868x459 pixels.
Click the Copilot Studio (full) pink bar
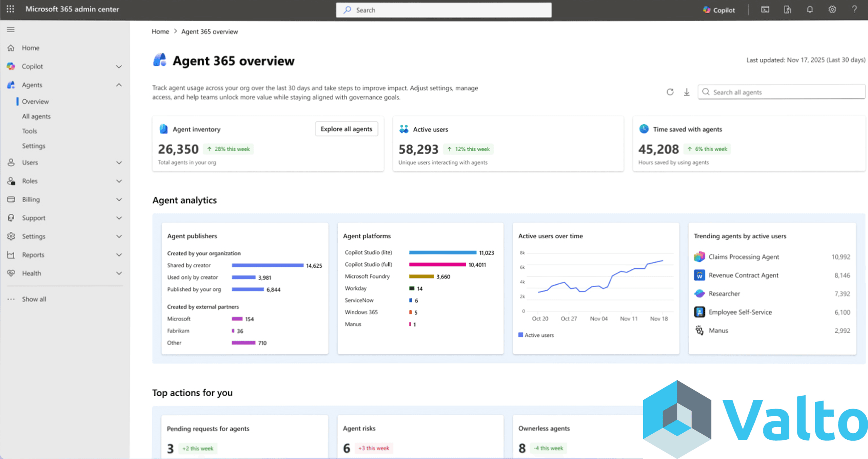[x=437, y=264]
